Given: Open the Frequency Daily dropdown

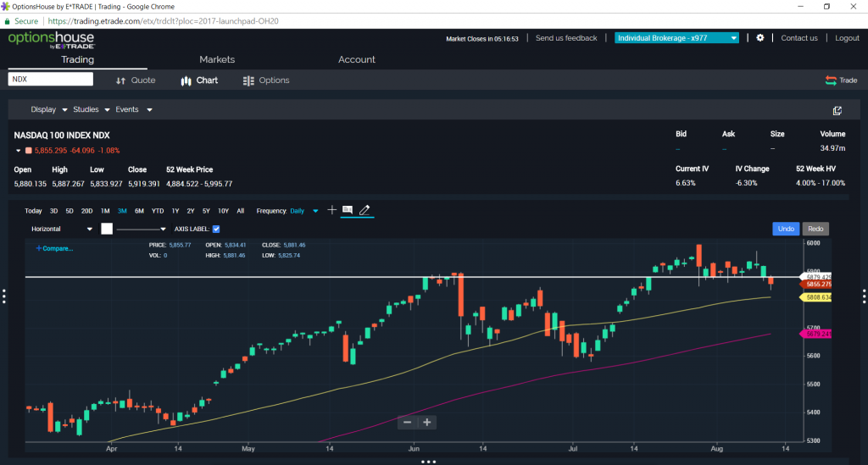Looking at the screenshot, I should click(304, 211).
